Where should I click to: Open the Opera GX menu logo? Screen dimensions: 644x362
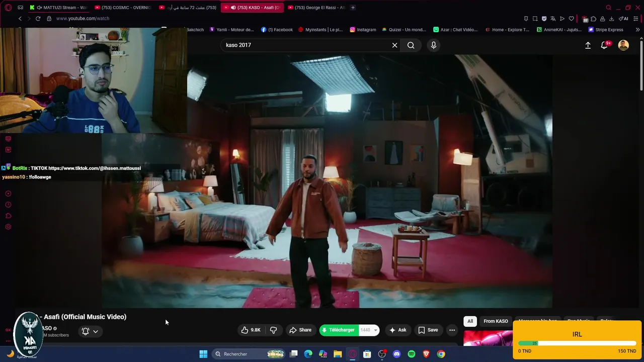[x=7, y=8]
